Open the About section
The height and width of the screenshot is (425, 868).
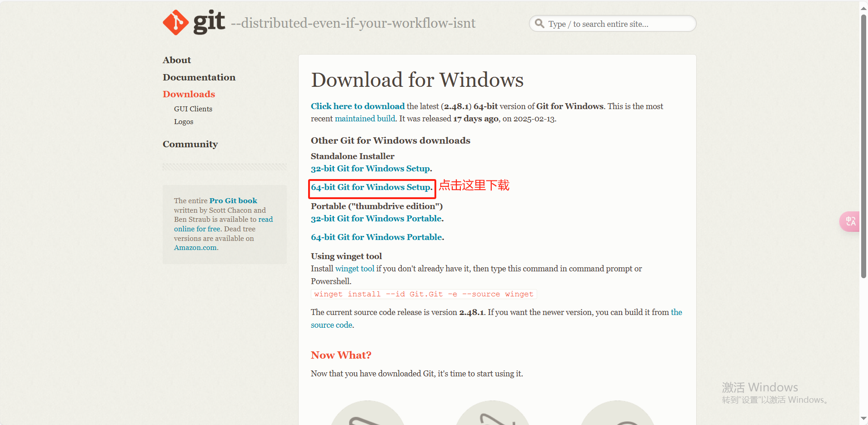(177, 60)
